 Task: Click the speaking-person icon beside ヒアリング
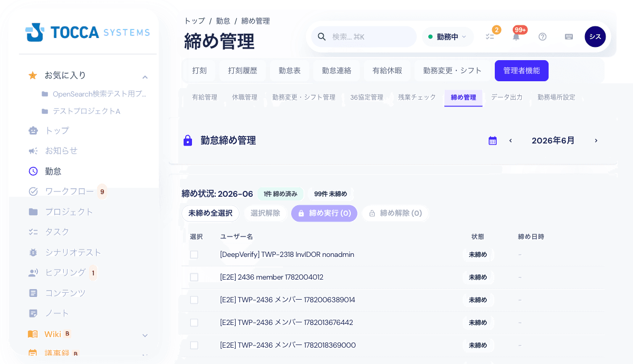click(x=33, y=272)
